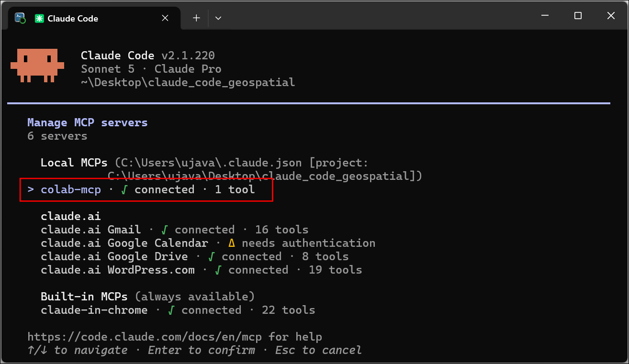The height and width of the screenshot is (364, 629).
Task: Click the Manage MCP servers heading
Action: tap(88, 123)
